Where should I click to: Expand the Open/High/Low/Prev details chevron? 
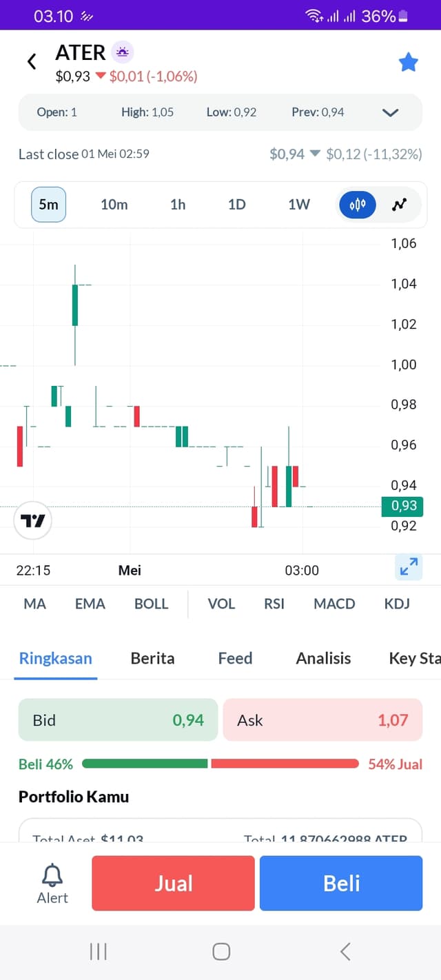pyautogui.click(x=391, y=112)
